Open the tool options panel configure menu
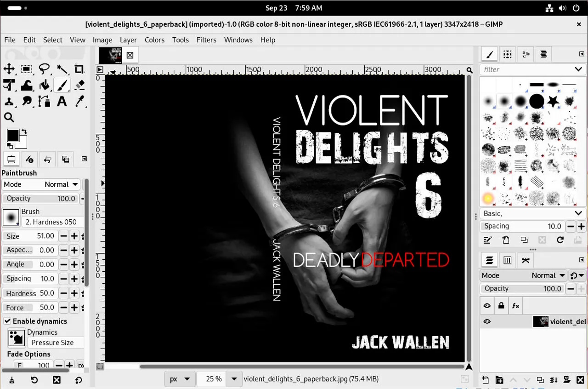Image resolution: width=588 pixels, height=389 pixels. [x=84, y=159]
